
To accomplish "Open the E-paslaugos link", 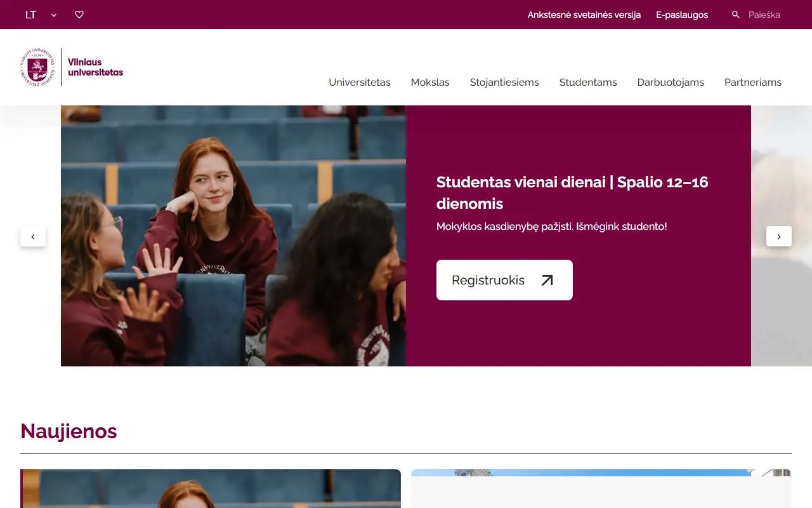I will click(x=682, y=15).
